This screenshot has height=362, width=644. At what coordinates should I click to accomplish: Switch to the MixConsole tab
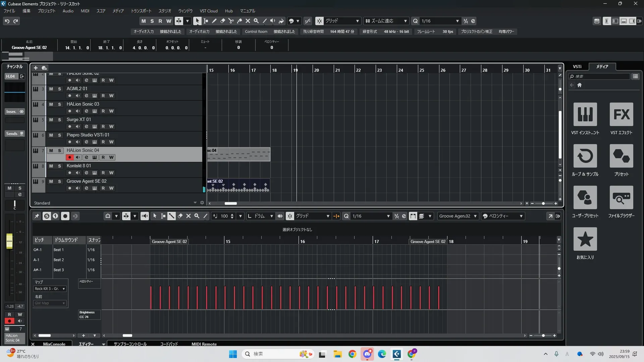tap(54, 344)
